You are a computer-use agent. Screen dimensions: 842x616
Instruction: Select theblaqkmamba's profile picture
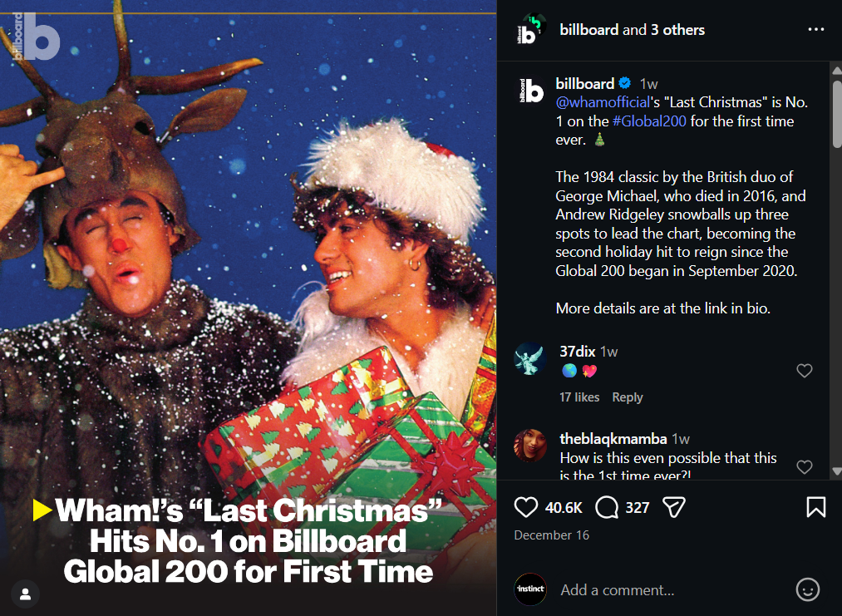pyautogui.click(x=529, y=447)
